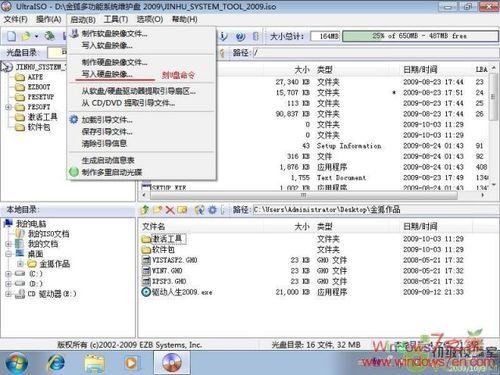The height and width of the screenshot is (375, 500).
Task: Click the local pane up-folder green arrow icon
Action: [x=145, y=210]
